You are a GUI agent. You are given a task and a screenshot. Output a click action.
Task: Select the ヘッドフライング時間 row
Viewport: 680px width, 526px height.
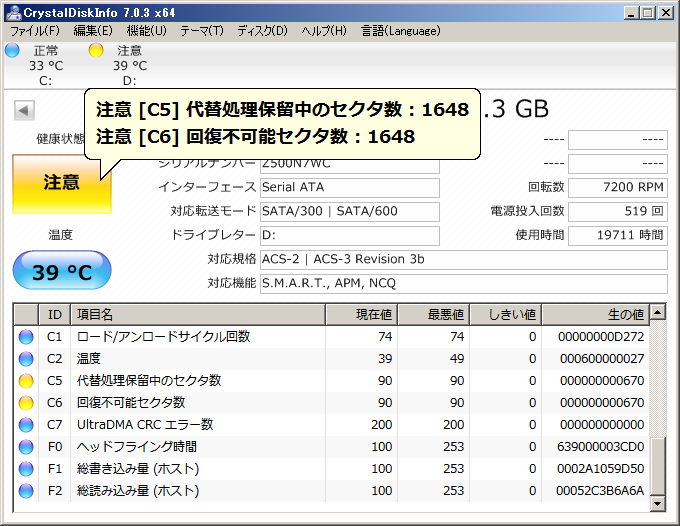(332, 447)
